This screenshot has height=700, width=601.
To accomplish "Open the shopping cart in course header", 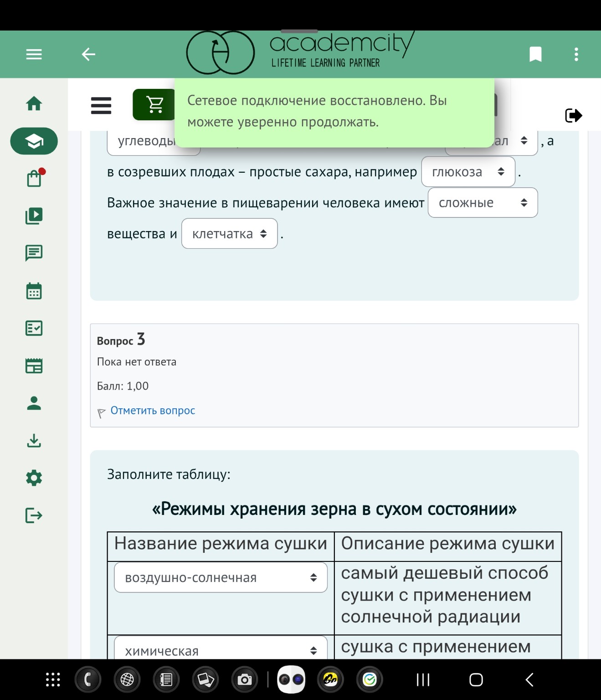I will coord(154,105).
